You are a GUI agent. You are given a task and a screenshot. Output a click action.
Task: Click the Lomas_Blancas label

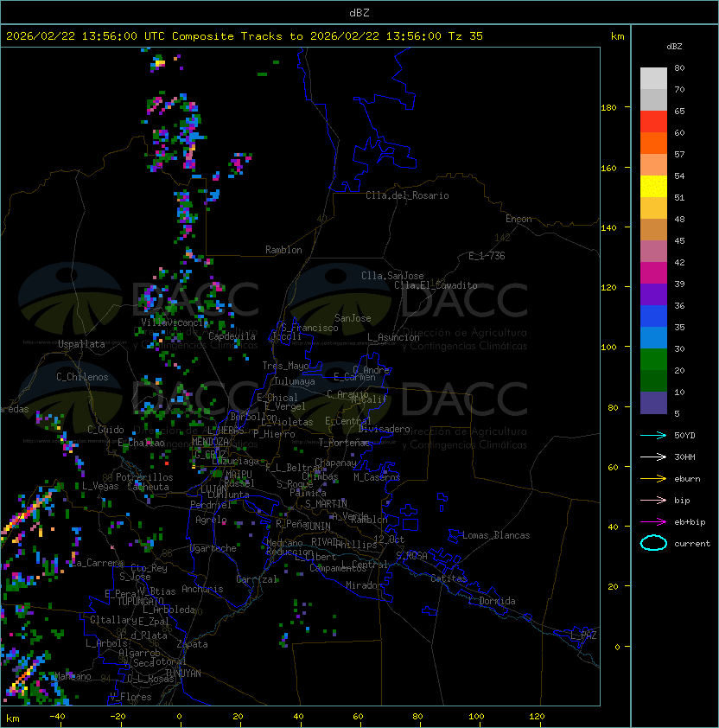pos(496,535)
